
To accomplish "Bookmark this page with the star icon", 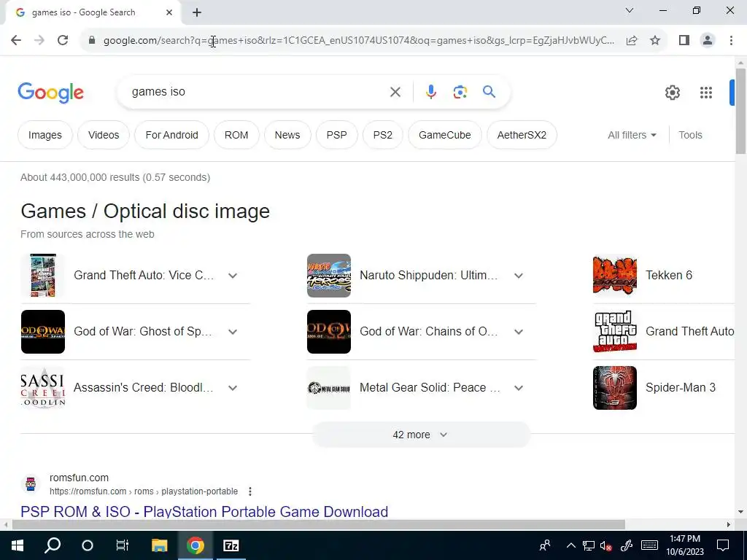I will pyautogui.click(x=656, y=41).
